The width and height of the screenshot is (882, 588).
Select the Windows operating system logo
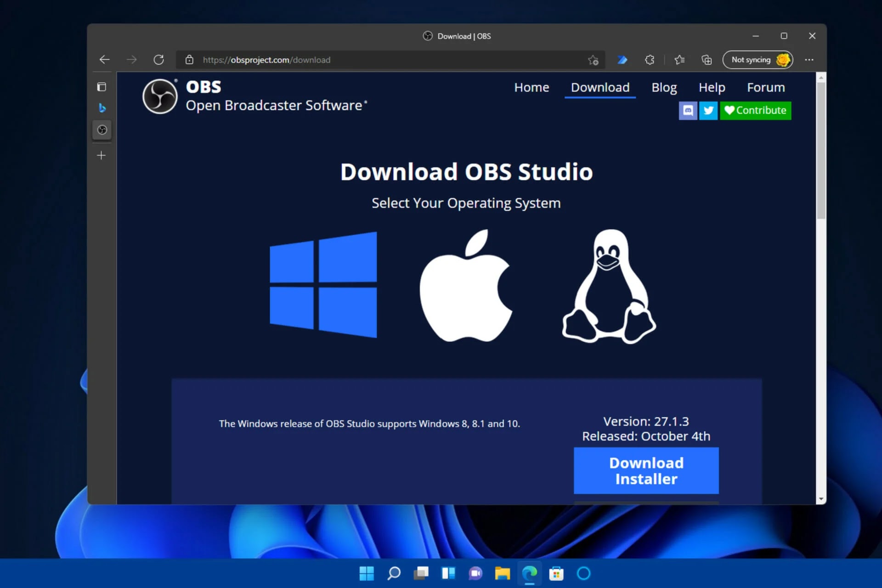pos(323,285)
